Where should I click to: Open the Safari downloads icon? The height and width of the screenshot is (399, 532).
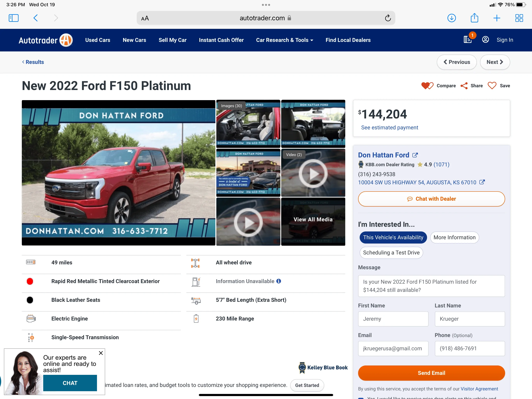click(x=451, y=18)
